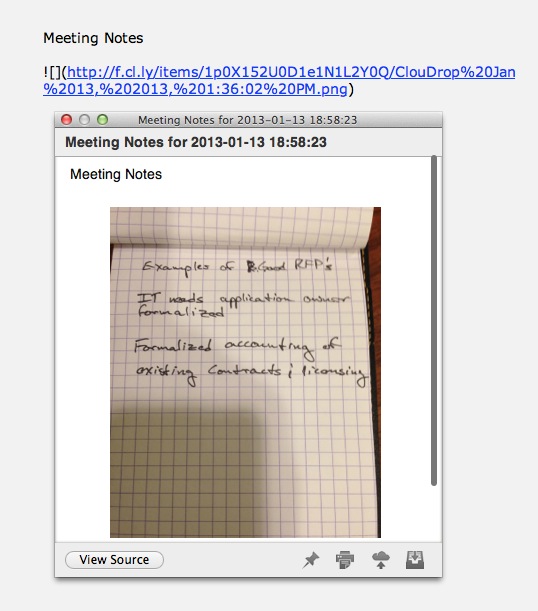This screenshot has height=611, width=538.
Task: Click bold heading Meeting Notes for 2013-01-13
Action: coord(196,142)
